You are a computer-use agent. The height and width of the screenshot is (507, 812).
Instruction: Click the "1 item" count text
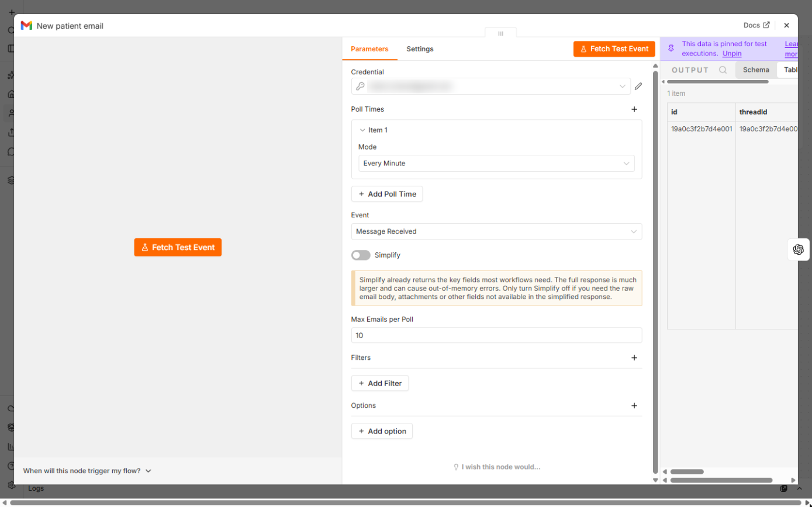pyautogui.click(x=676, y=93)
